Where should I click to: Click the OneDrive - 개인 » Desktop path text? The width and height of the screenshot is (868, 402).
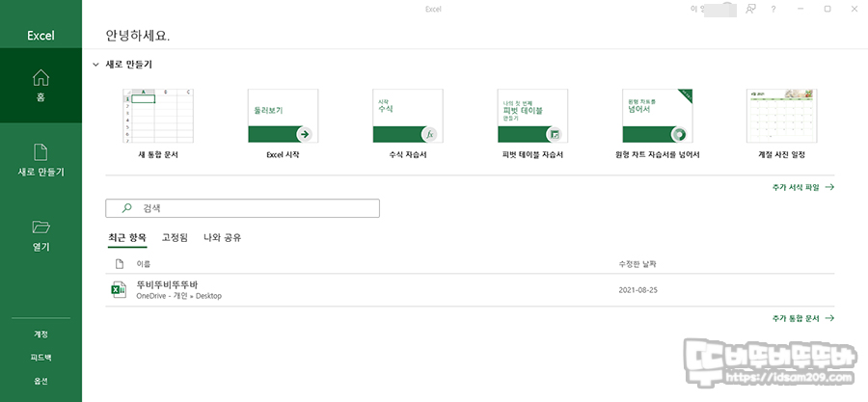click(178, 296)
